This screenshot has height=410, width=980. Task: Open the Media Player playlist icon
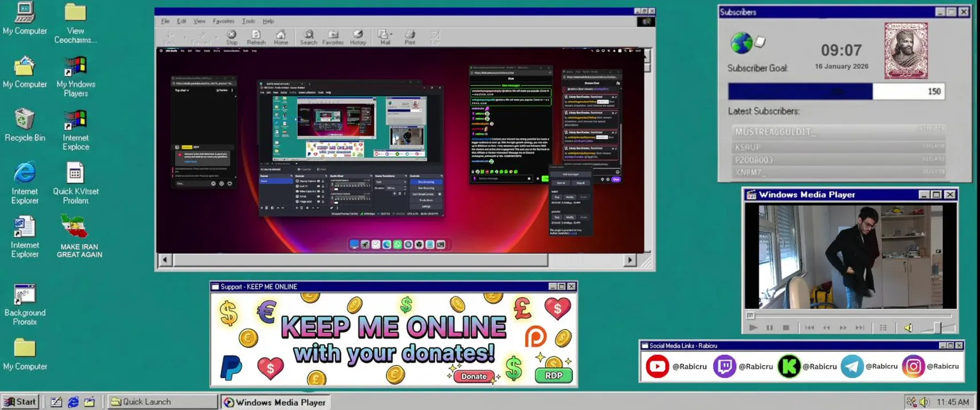883,327
